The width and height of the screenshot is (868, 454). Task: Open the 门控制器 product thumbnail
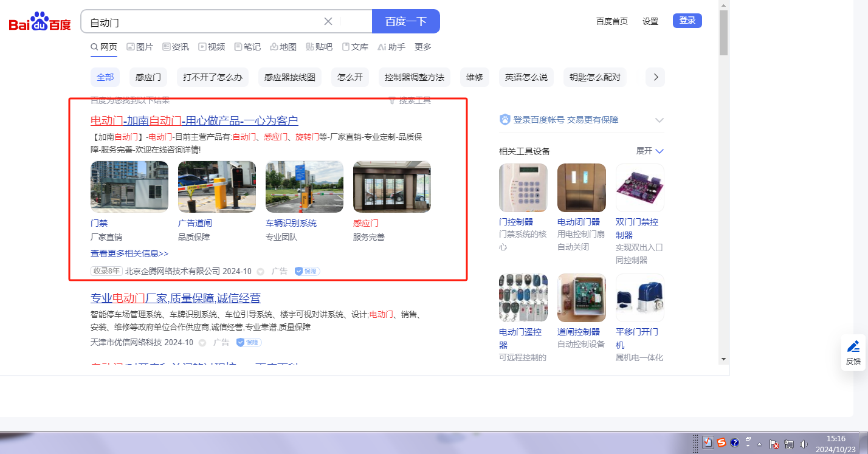(x=523, y=188)
